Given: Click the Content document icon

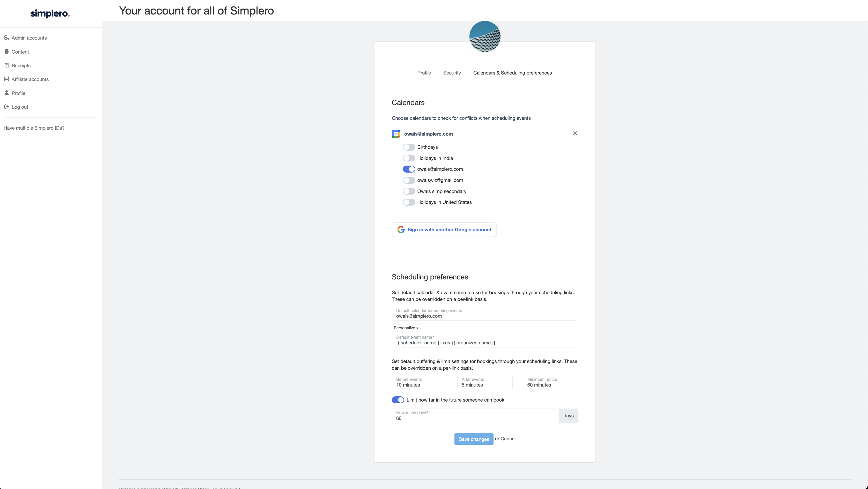Looking at the screenshot, I should [6, 51].
